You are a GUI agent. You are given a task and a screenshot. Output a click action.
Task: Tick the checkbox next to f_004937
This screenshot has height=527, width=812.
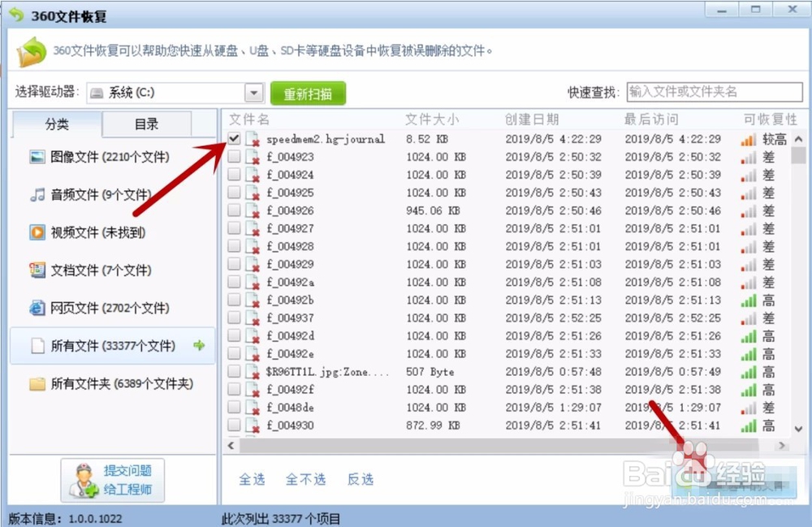coord(233,317)
